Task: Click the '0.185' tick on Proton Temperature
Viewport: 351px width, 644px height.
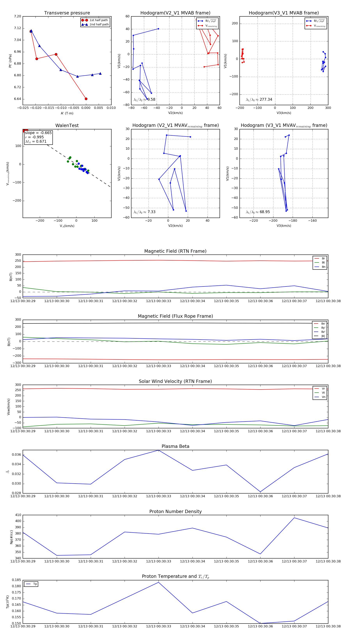Action: [x=17, y=580]
